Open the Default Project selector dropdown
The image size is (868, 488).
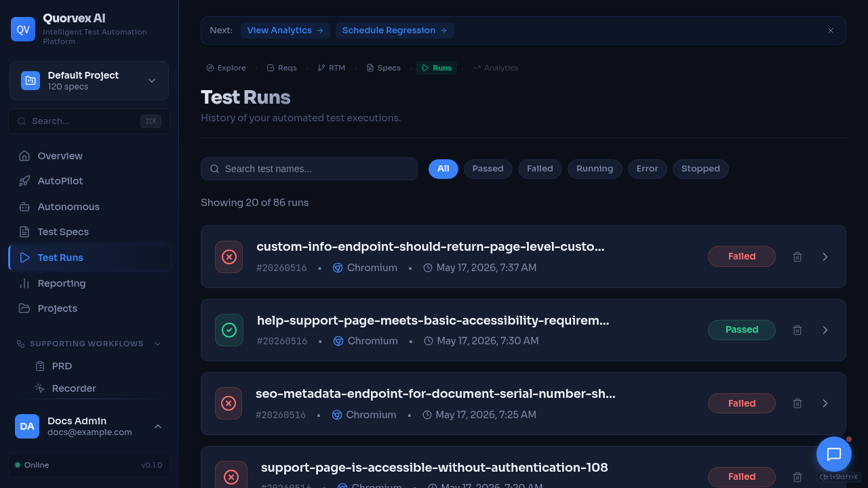[x=89, y=81]
